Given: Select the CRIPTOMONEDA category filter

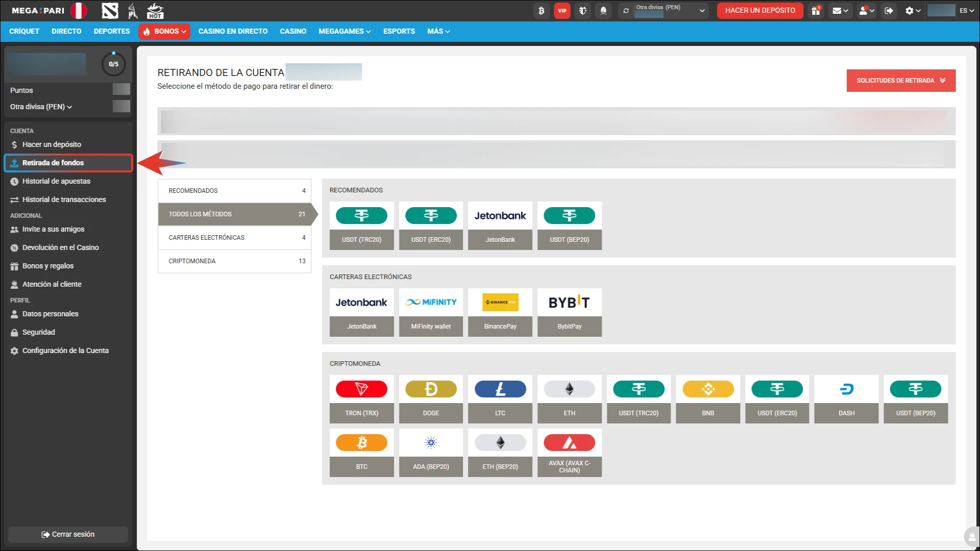Looking at the screenshot, I should click(234, 261).
